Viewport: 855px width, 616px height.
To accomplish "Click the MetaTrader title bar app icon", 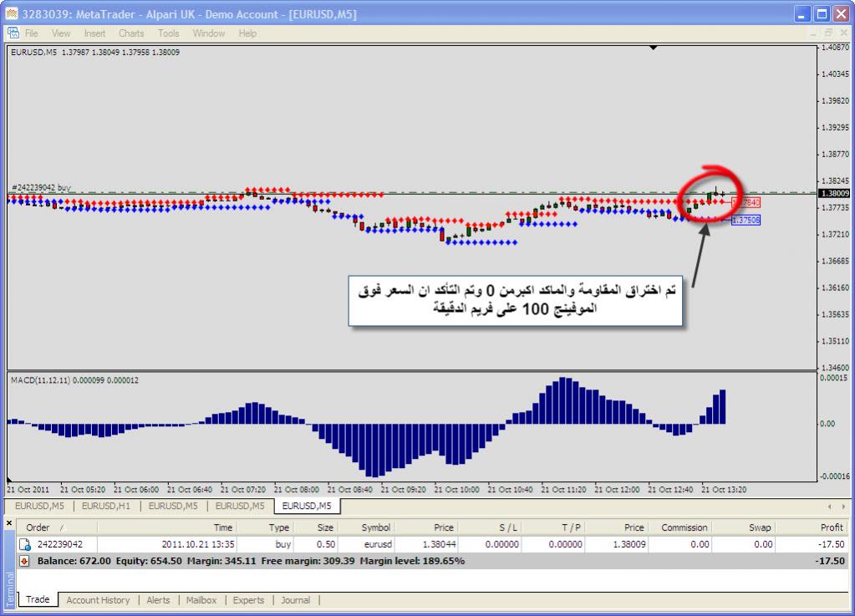I will pos(10,13).
